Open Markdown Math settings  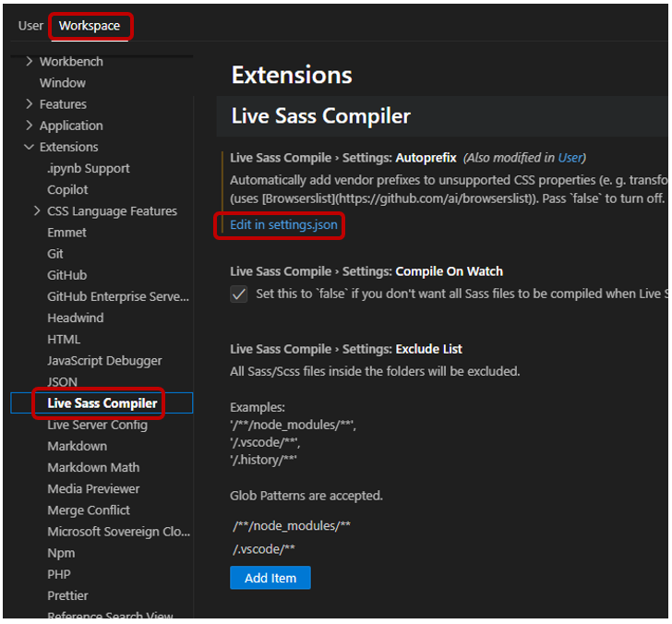pos(93,468)
